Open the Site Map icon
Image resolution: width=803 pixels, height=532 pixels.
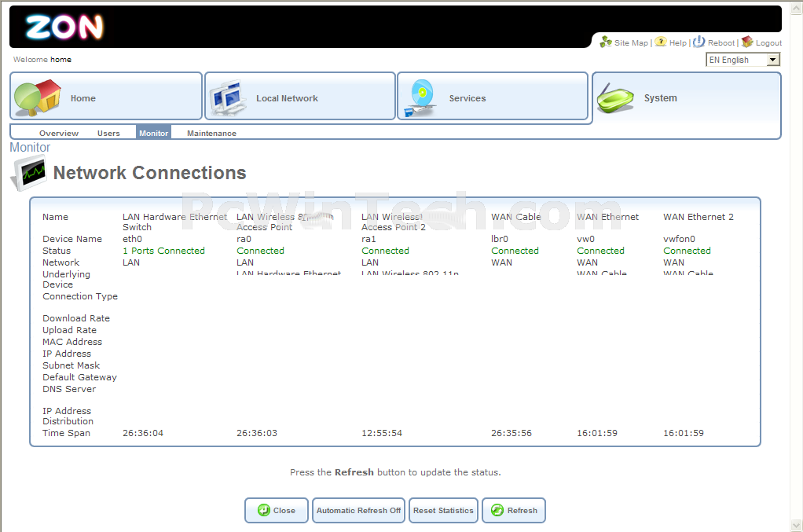click(606, 42)
